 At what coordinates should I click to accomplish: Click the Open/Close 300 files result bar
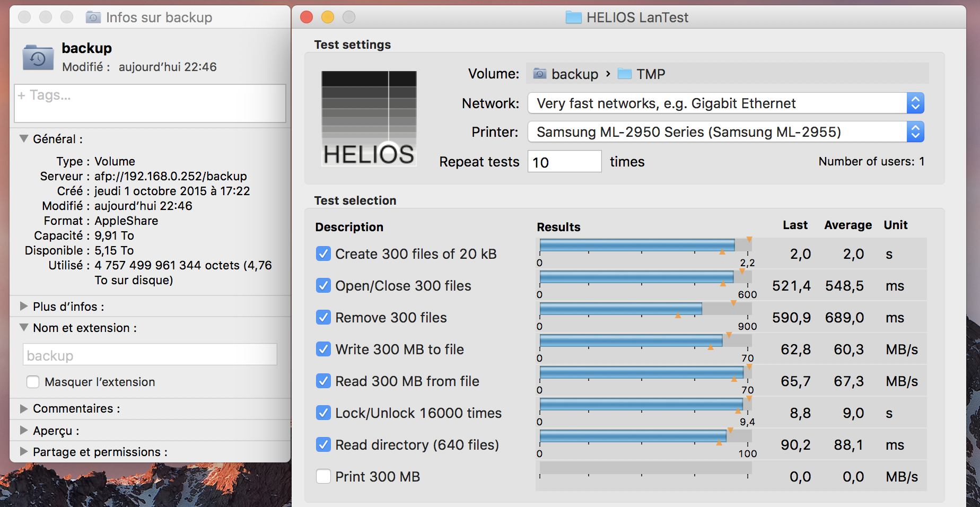pyautogui.click(x=645, y=277)
